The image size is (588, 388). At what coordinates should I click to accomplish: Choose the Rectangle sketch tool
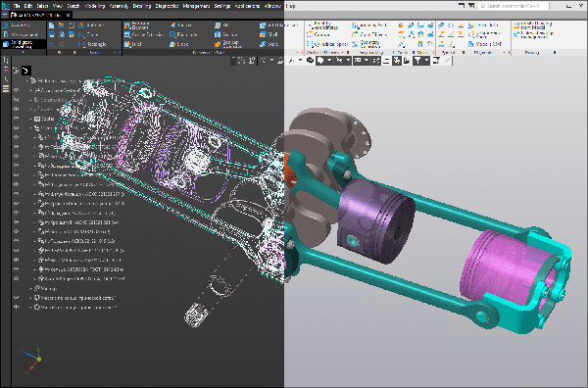click(93, 44)
